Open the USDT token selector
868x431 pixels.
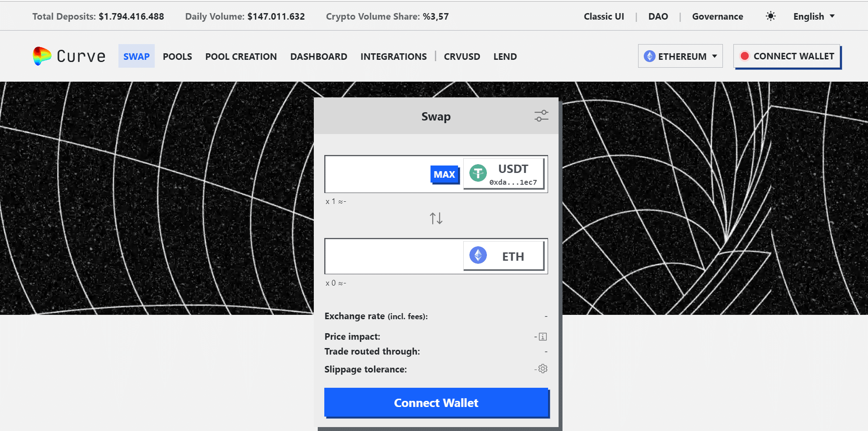[x=504, y=174]
